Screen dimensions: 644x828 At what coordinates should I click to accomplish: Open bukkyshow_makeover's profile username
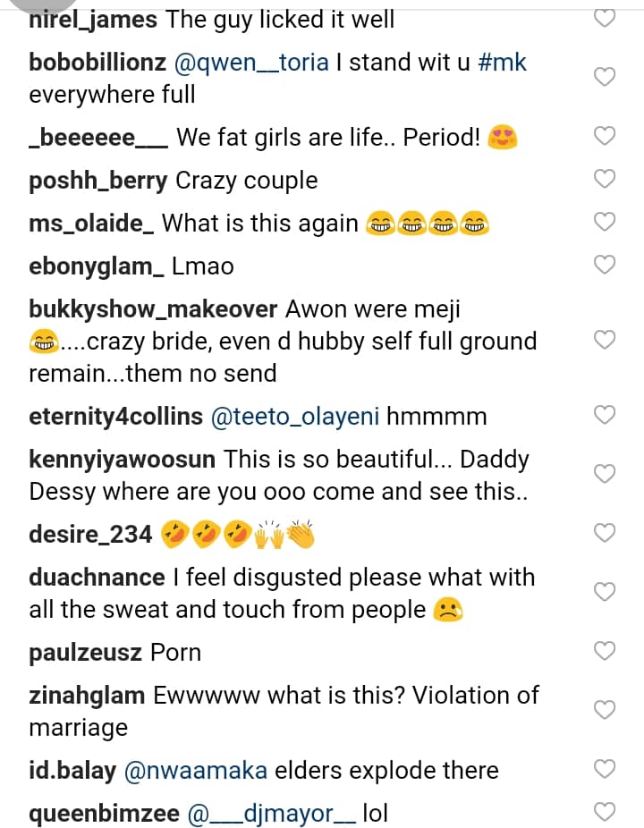(x=153, y=308)
